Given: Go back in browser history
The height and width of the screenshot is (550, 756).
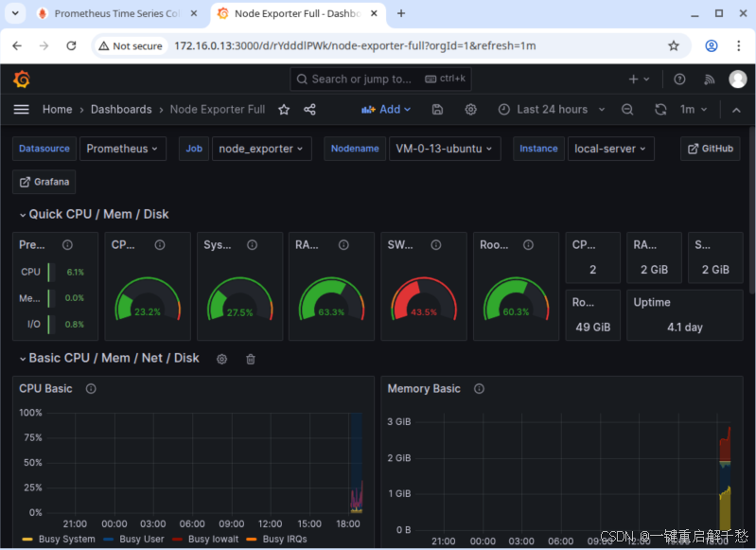Looking at the screenshot, I should (x=17, y=45).
